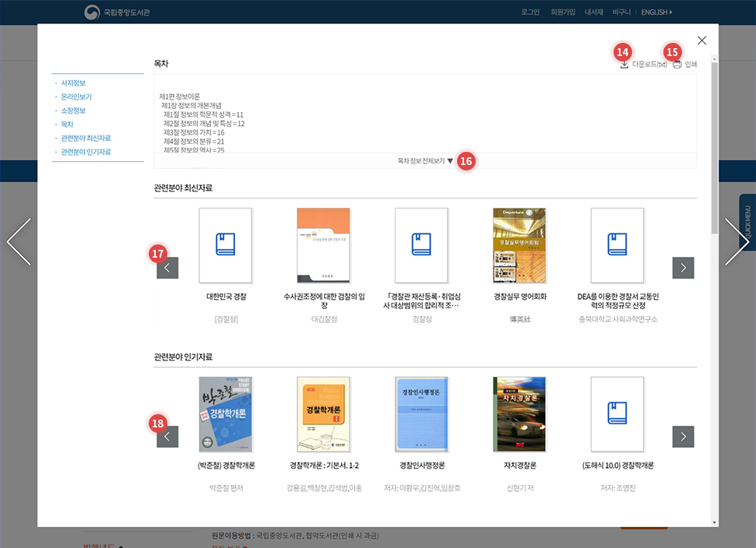
Task: Show next latest related materials
Action: [x=683, y=268]
